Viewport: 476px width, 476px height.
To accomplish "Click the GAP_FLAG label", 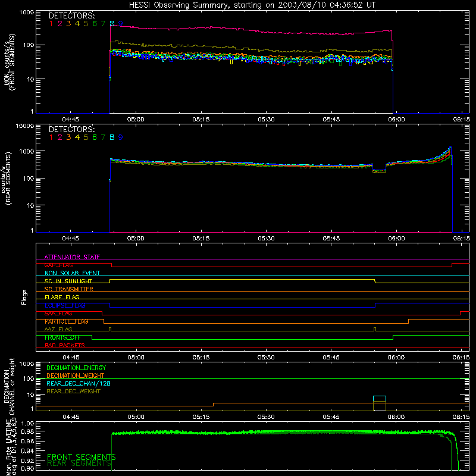I will tap(58, 265).
